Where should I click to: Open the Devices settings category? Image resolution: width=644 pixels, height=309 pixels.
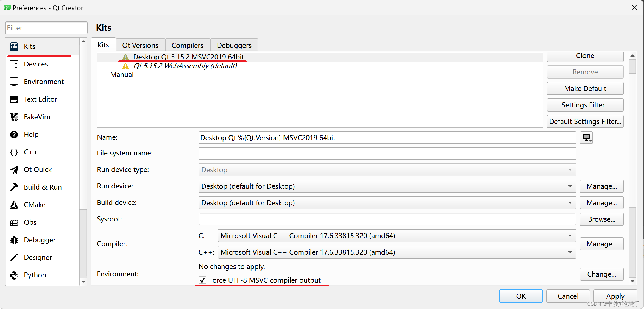click(43, 64)
